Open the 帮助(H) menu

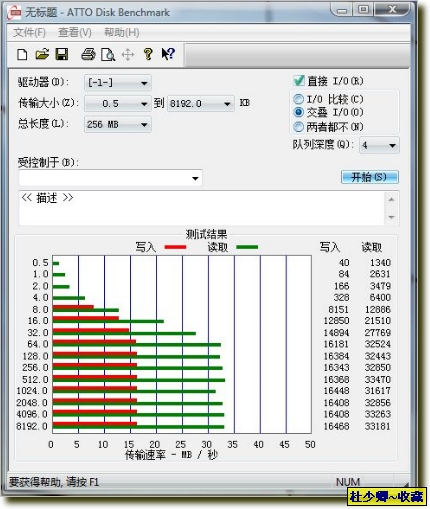[122, 33]
